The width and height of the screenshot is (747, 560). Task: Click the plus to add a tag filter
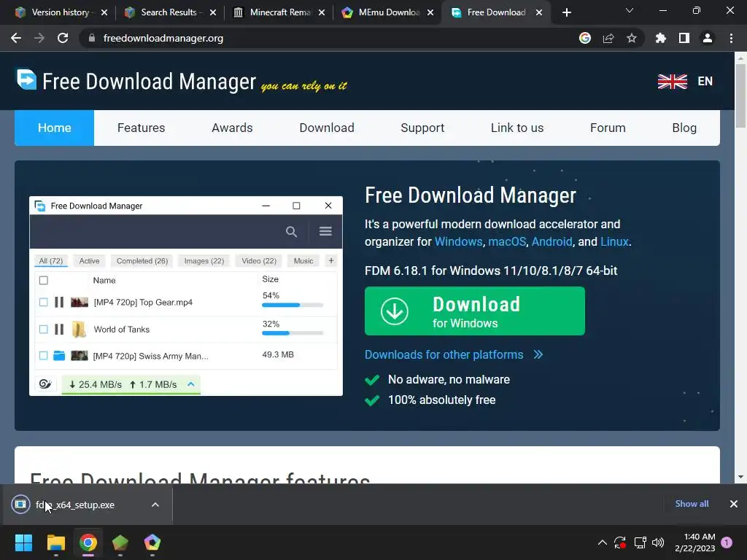click(331, 260)
